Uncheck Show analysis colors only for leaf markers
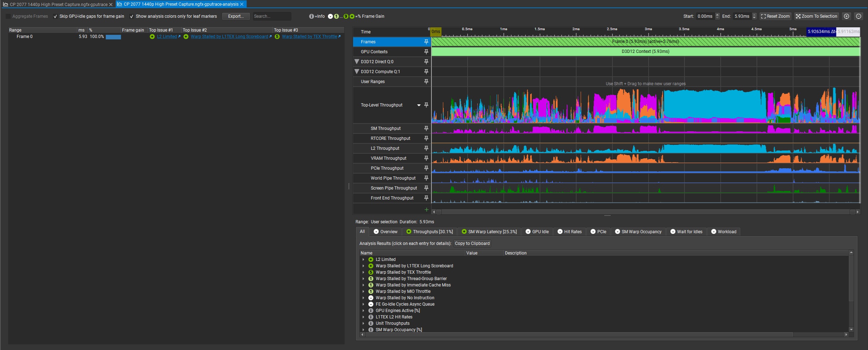868x350 pixels. 132,16
